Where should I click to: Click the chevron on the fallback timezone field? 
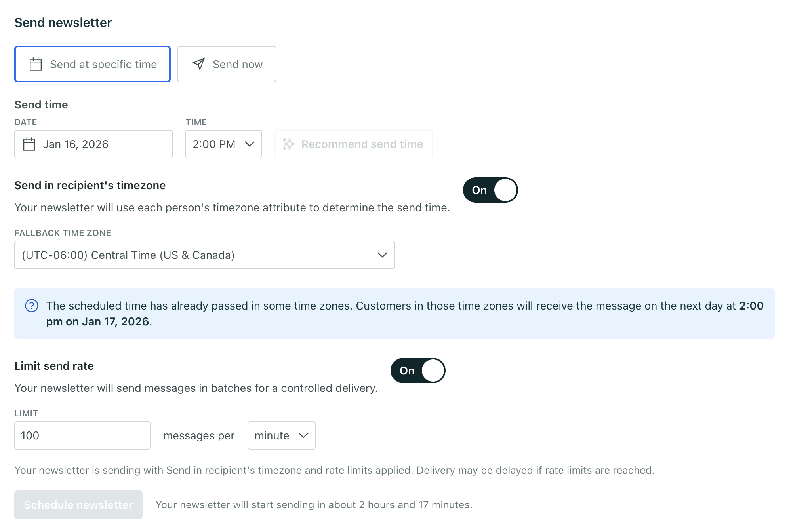click(x=381, y=255)
